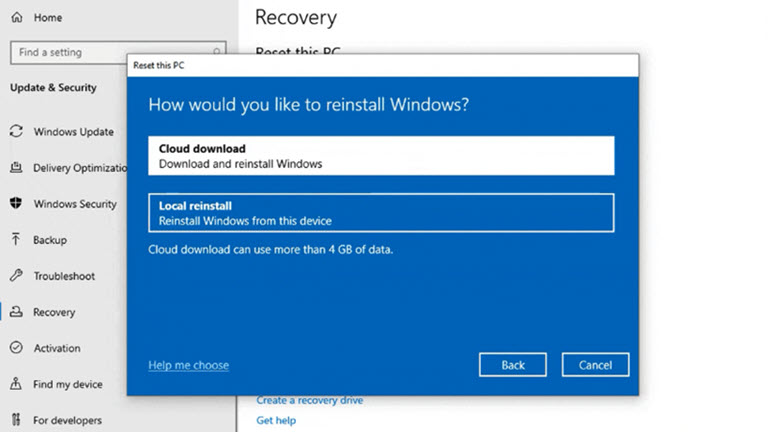Click the Backup arrow icon
Screen dimensions: 768x432
pyautogui.click(x=16, y=240)
